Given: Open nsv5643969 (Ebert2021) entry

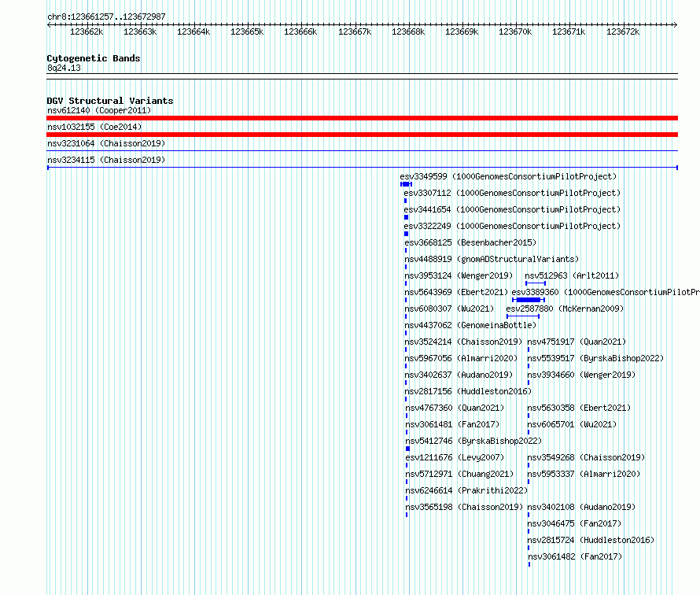Looking at the screenshot, I should (x=456, y=292).
